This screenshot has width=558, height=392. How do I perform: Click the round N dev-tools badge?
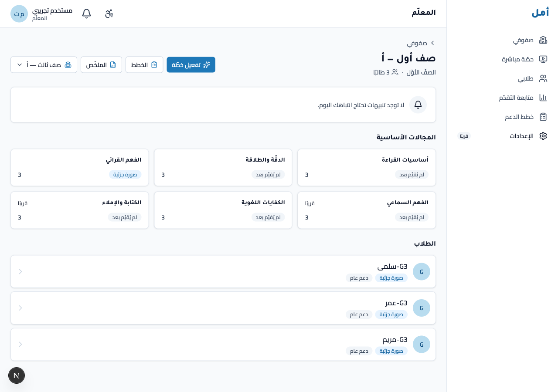17,375
